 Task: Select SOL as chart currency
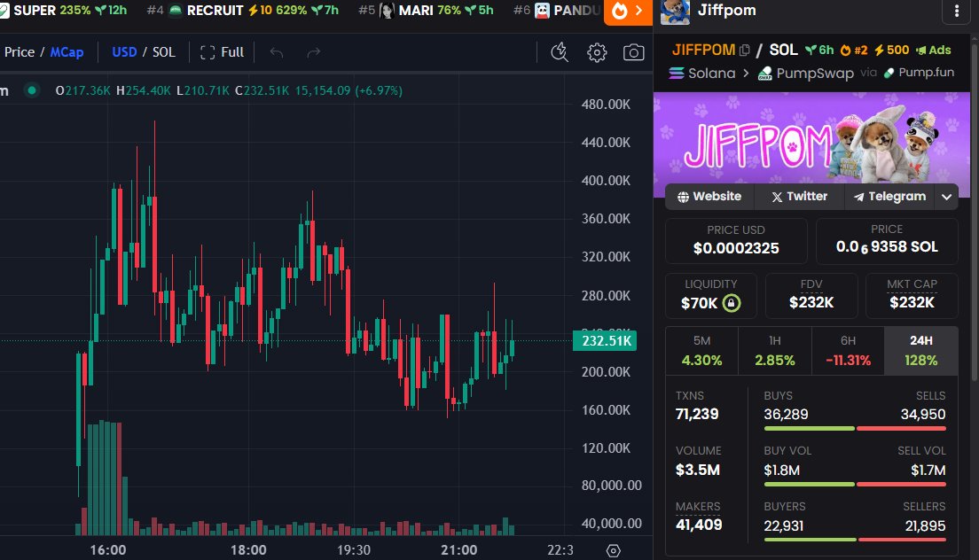coord(163,52)
